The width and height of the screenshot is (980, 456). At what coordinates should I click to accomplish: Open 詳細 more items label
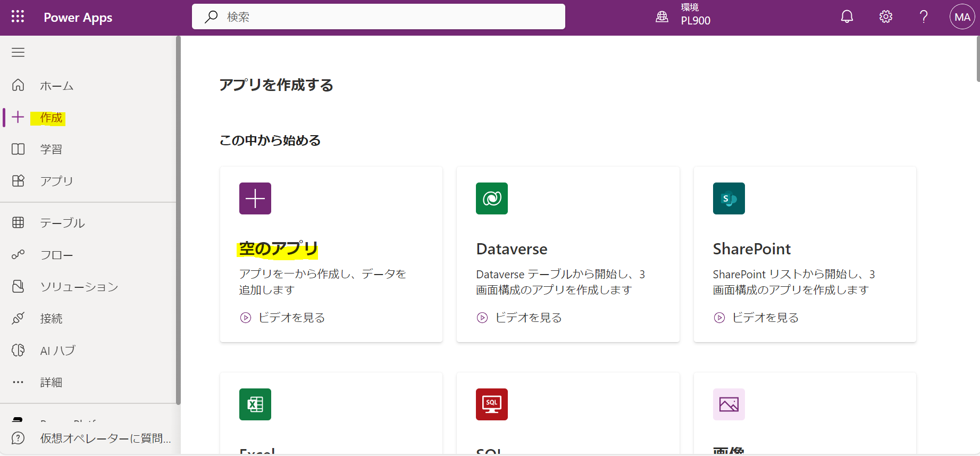pyautogui.click(x=51, y=382)
